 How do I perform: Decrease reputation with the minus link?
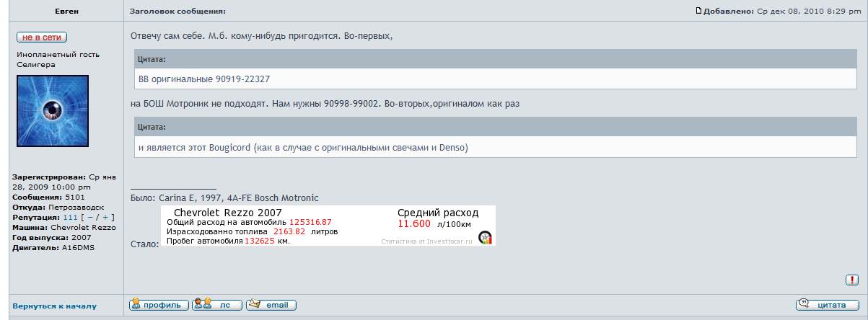tap(91, 217)
